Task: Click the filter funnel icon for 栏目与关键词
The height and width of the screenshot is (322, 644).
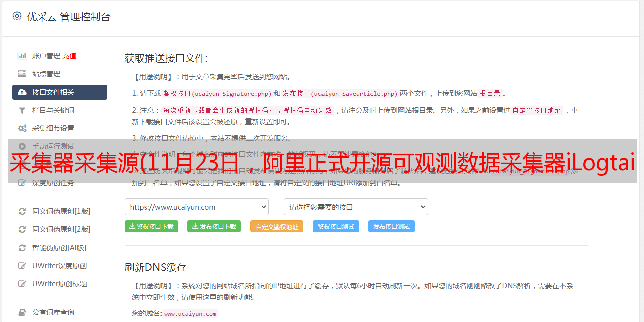Action: click(x=22, y=110)
